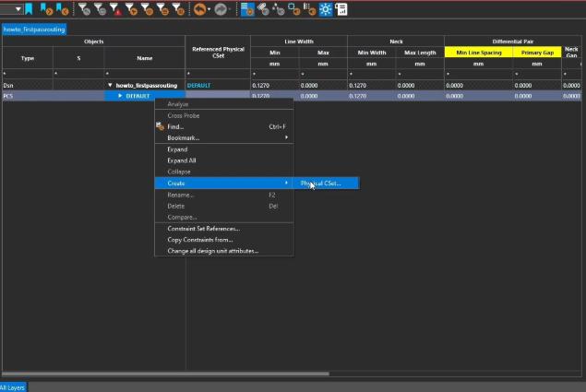Screen dimensions: 586x392
Task: Click the DEFAULT referenced CSet link
Action: [x=198, y=85]
